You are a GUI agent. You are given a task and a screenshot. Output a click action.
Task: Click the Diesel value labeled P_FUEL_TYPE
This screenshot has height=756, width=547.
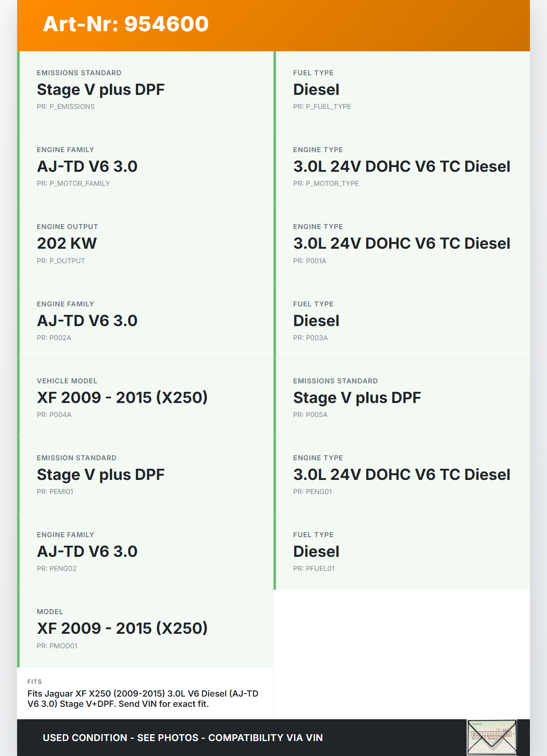(x=316, y=90)
